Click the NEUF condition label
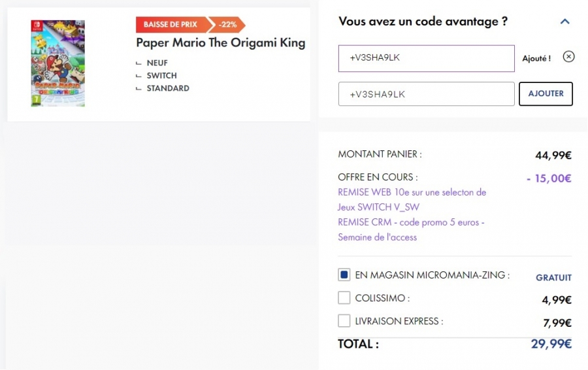Image resolution: width=588 pixels, height=370 pixels. click(158, 63)
